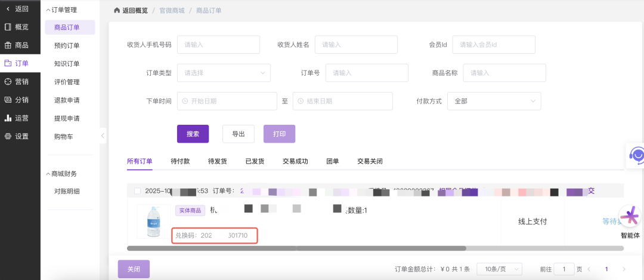Change the 10条/页 page size dropdown
This screenshot has height=280, width=644.
tap(499, 269)
